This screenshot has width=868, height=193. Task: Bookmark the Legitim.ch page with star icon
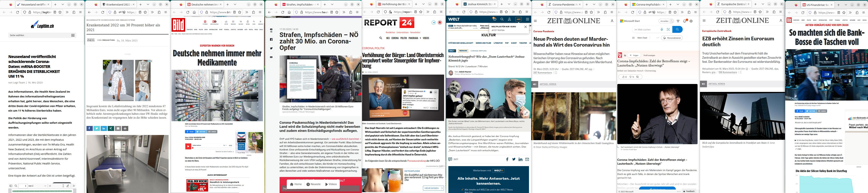60,12
